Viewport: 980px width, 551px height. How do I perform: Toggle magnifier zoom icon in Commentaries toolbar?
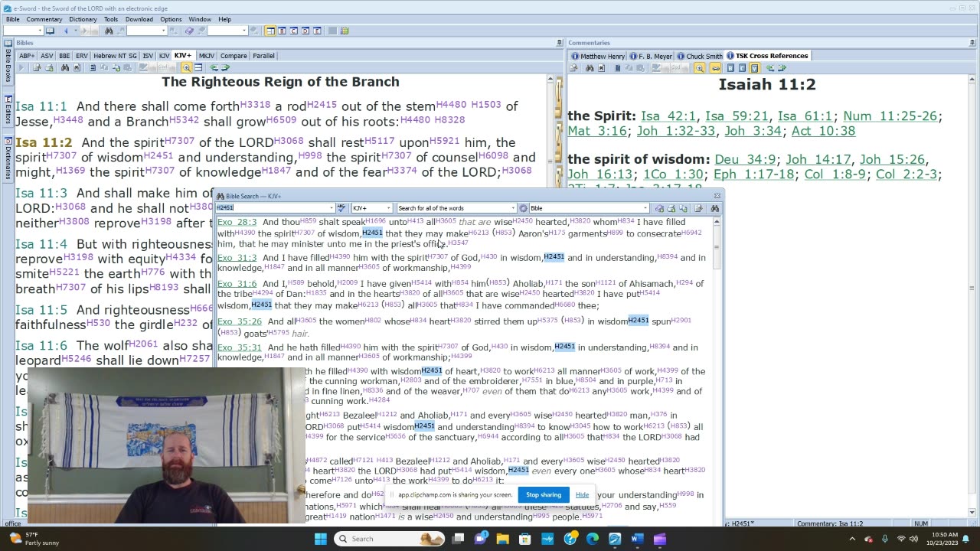pyautogui.click(x=699, y=68)
